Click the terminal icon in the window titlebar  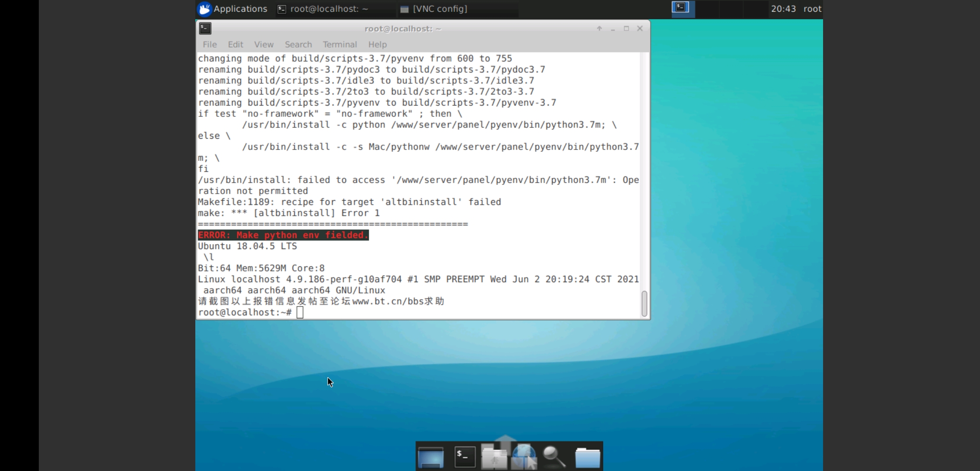point(205,28)
